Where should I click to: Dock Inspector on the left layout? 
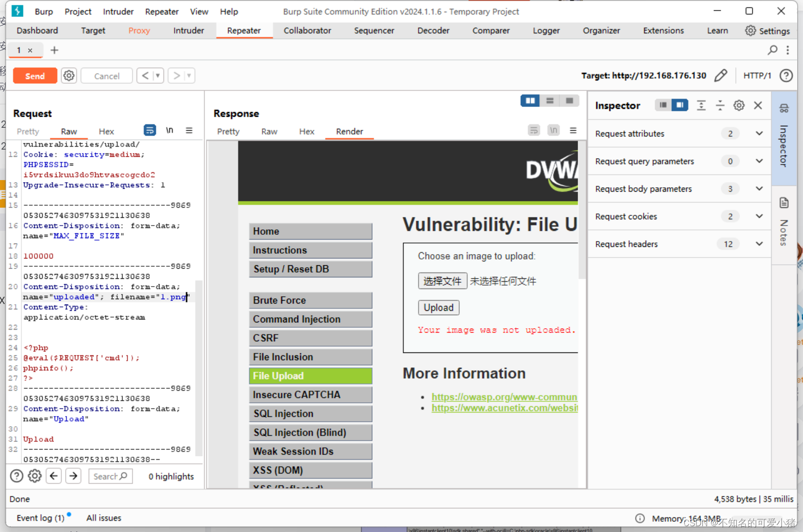coord(663,105)
